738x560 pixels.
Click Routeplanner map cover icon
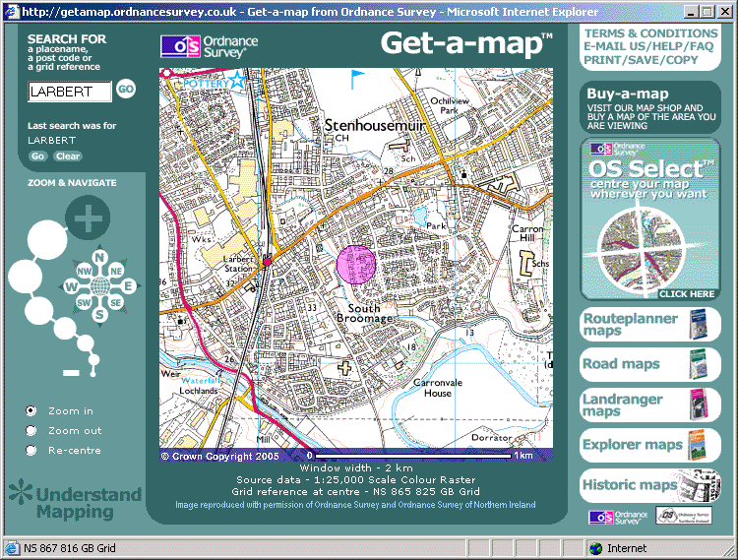point(699,324)
